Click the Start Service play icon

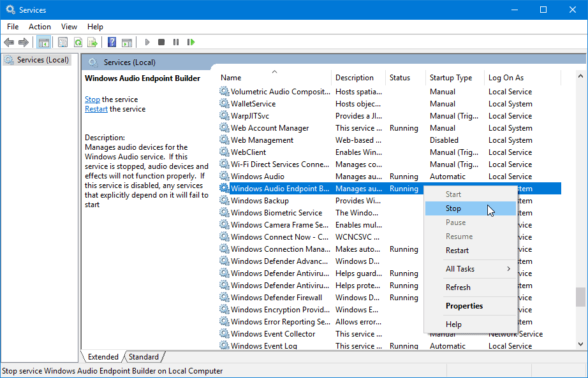[147, 42]
